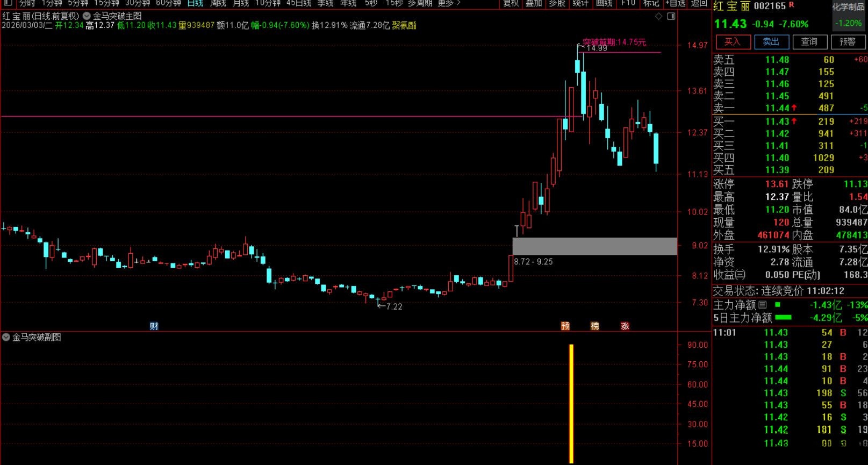Click the 榜 leaderboard event marker
Screen dimensions: 868x465
595,326
